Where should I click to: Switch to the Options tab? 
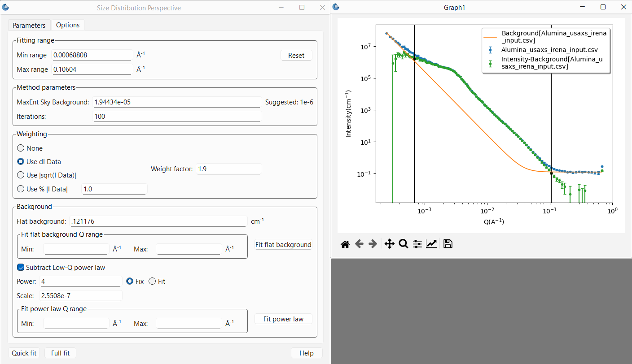tap(68, 25)
